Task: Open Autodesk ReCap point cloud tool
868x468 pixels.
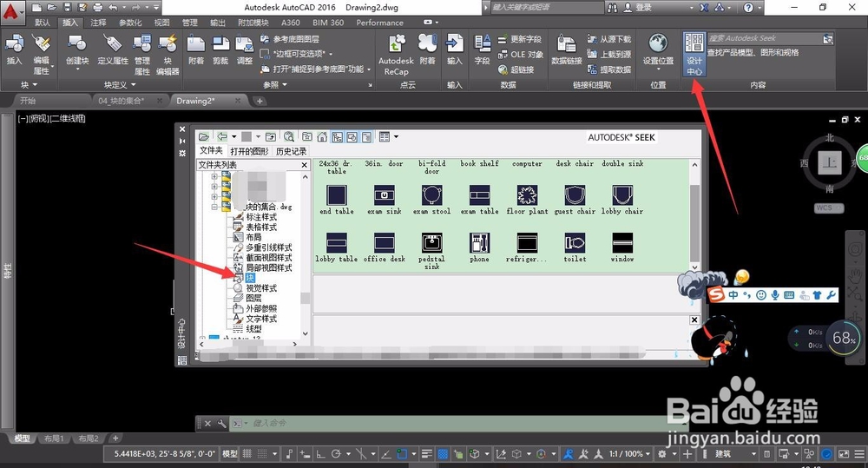Action: [396, 55]
